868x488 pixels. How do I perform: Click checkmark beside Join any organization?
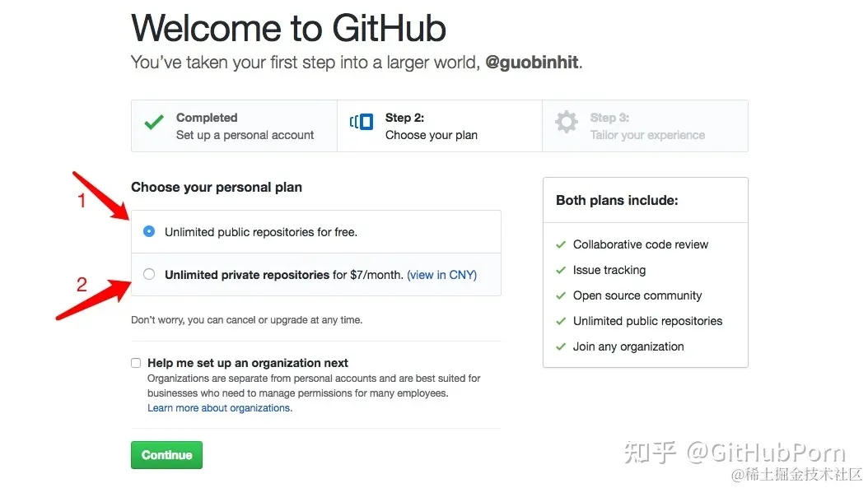point(561,346)
